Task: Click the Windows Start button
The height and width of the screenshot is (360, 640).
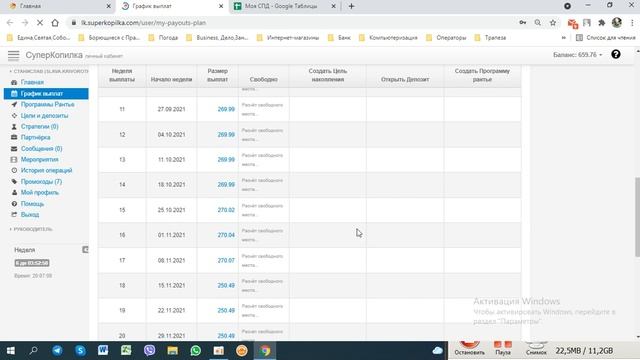Action: (x=11, y=351)
